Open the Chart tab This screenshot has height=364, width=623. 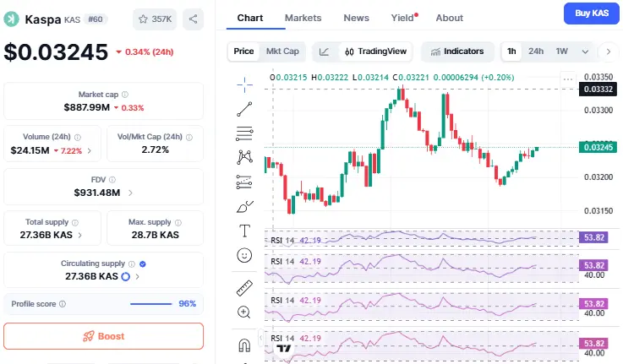[250, 19]
